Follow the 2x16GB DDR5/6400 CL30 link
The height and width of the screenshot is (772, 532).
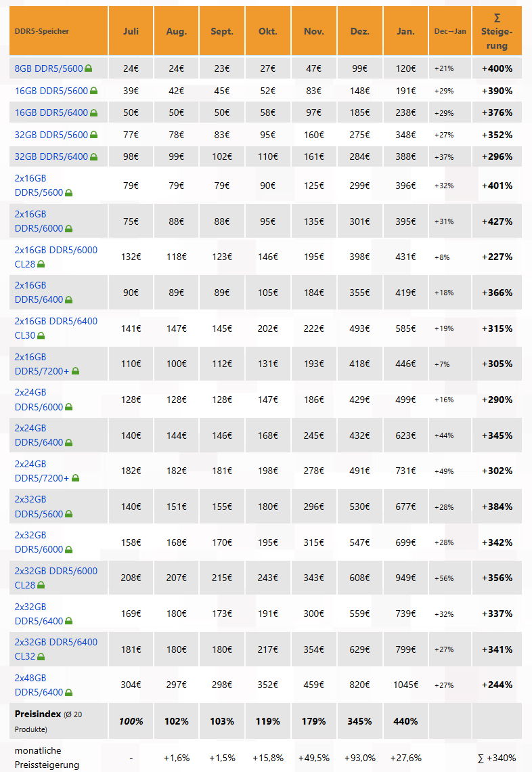[56, 328]
